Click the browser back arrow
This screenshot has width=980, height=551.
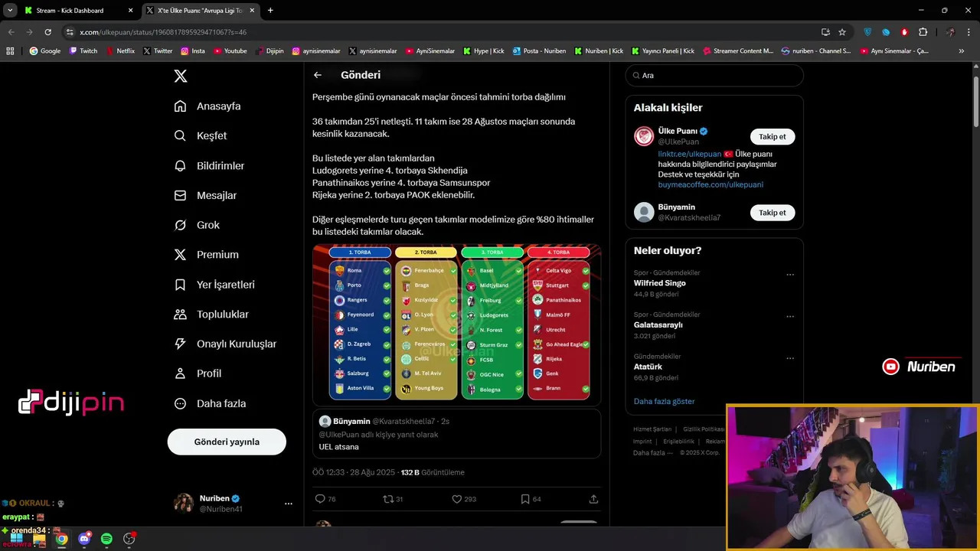point(11,32)
